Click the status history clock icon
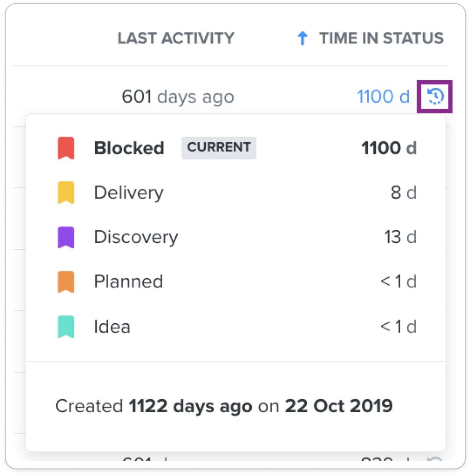This screenshot has height=476, width=471. 435,97
